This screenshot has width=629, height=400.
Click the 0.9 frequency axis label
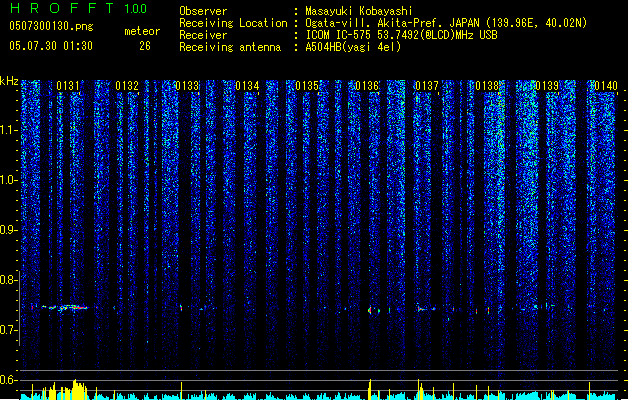click(9, 230)
